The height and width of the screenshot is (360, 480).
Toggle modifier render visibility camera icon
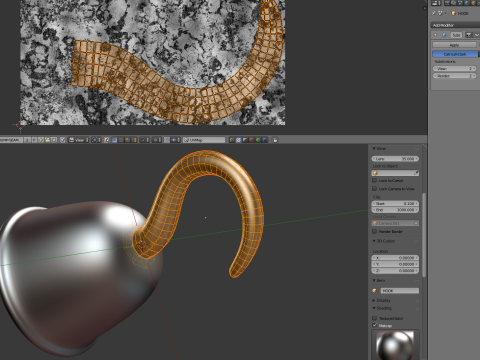[x=469, y=35]
